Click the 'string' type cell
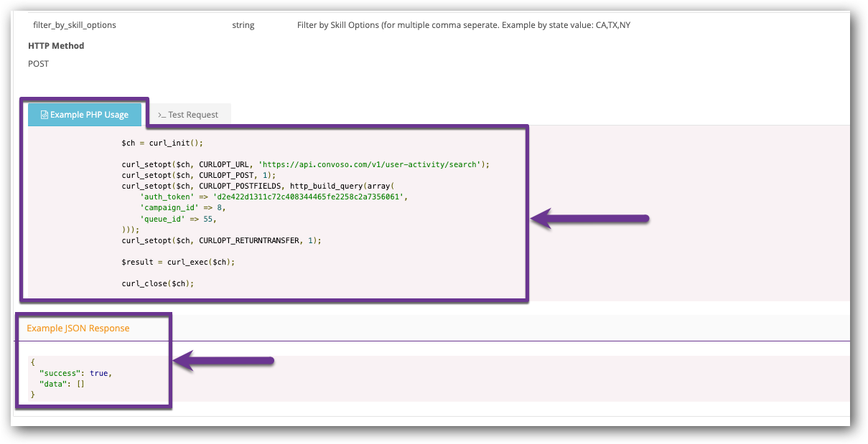 tap(243, 25)
